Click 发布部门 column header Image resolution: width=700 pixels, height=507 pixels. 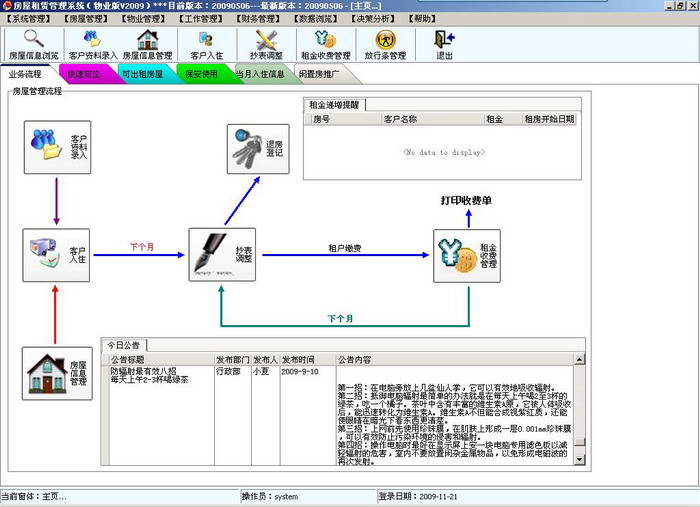(x=233, y=359)
